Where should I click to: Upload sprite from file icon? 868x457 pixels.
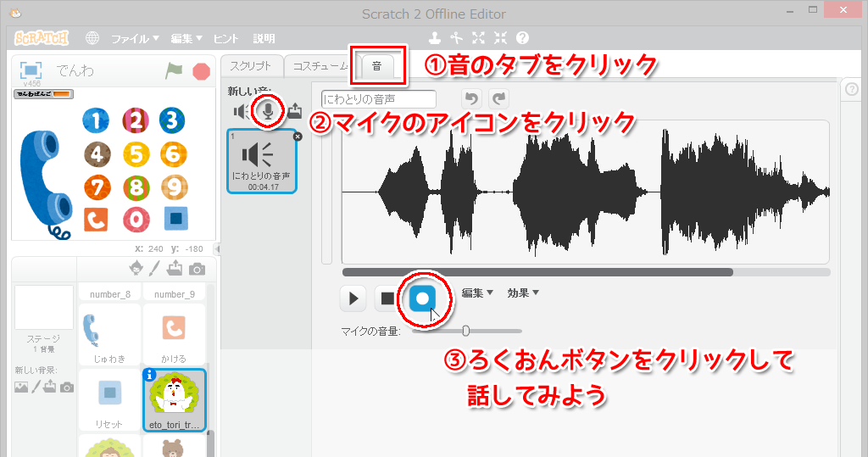[175, 268]
